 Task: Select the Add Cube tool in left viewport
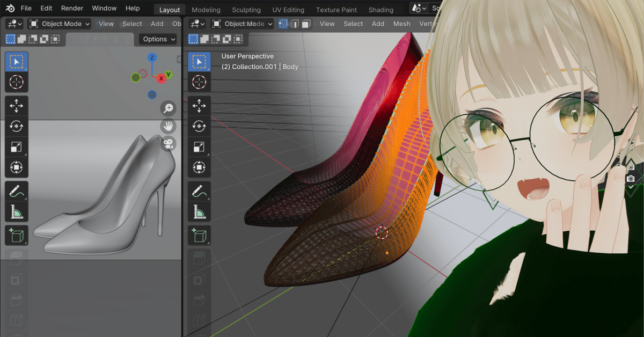point(17,235)
